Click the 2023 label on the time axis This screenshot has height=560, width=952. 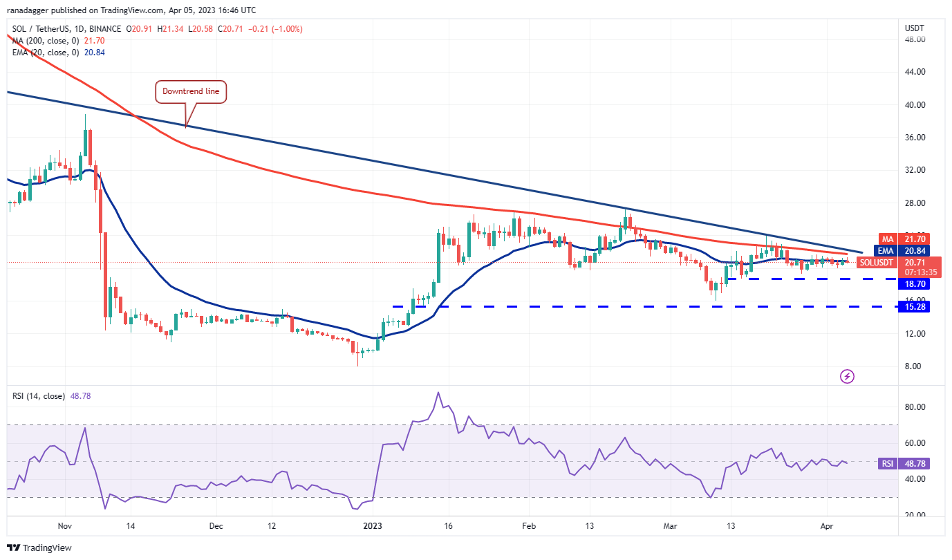[x=372, y=525]
